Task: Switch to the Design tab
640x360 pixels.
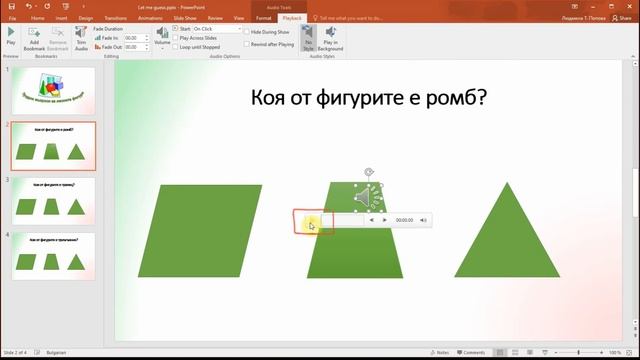Action: [x=86, y=18]
